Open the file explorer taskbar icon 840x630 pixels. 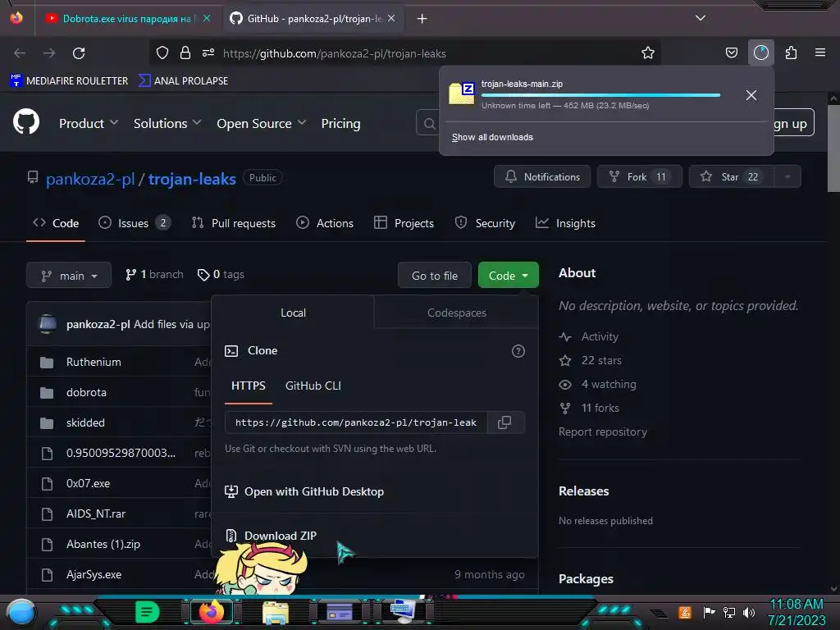coord(276,612)
